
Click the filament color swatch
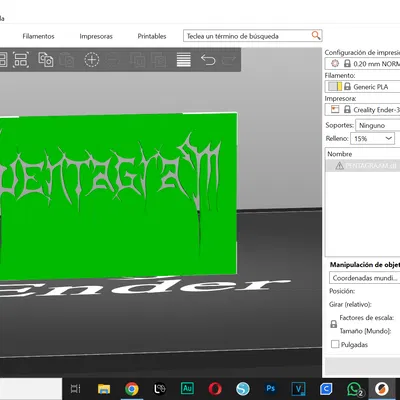(x=335, y=87)
